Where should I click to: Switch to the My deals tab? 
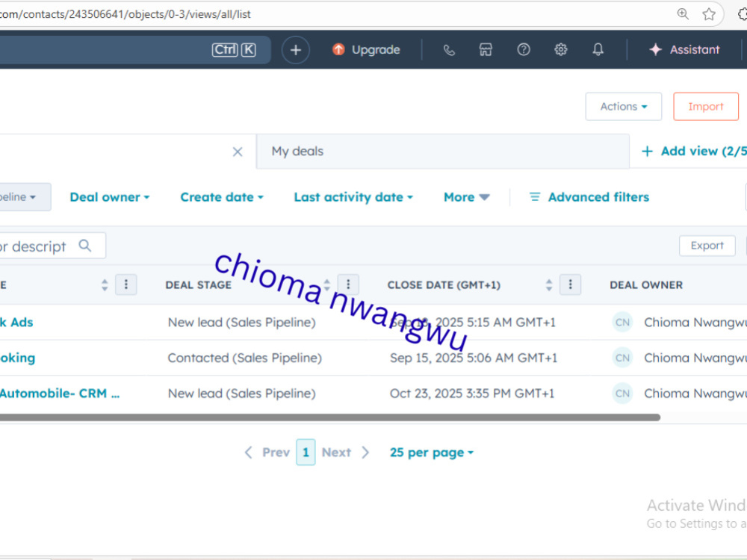[442, 152]
